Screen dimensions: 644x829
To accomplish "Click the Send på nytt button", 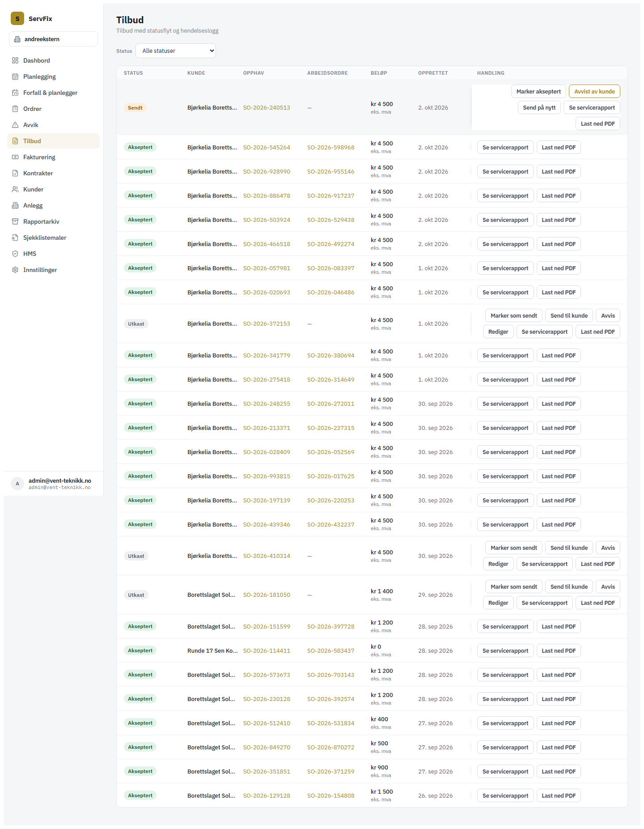I will [539, 107].
